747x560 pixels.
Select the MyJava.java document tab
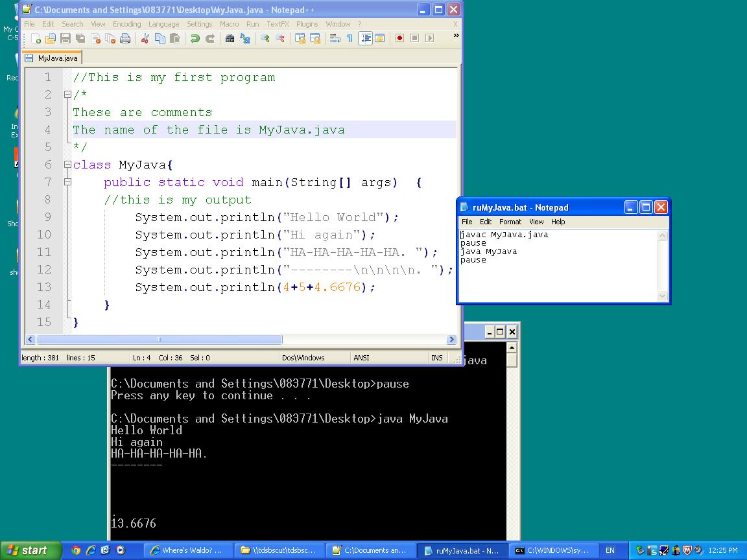(x=53, y=58)
